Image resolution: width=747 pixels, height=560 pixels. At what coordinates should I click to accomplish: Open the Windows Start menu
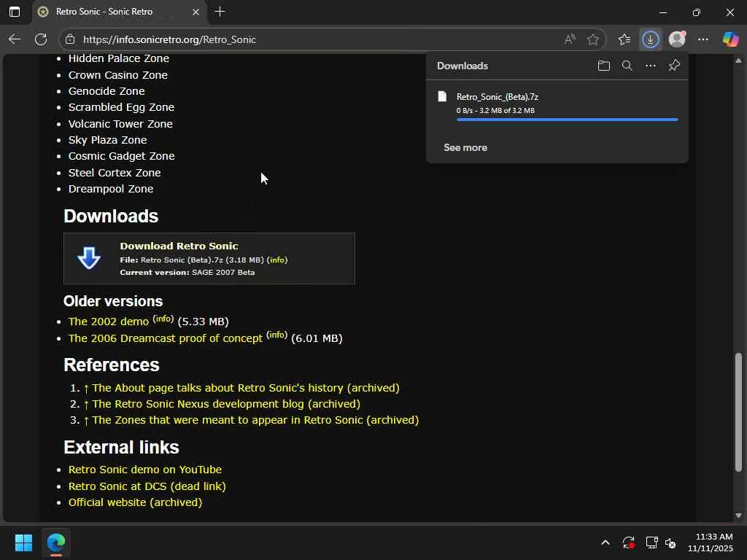23,542
